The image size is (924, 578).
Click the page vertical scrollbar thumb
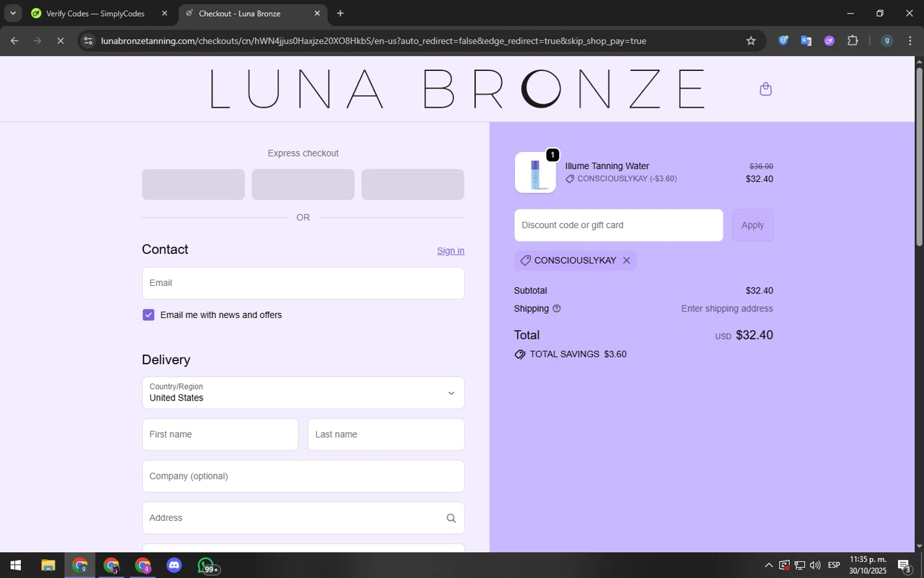919,157
